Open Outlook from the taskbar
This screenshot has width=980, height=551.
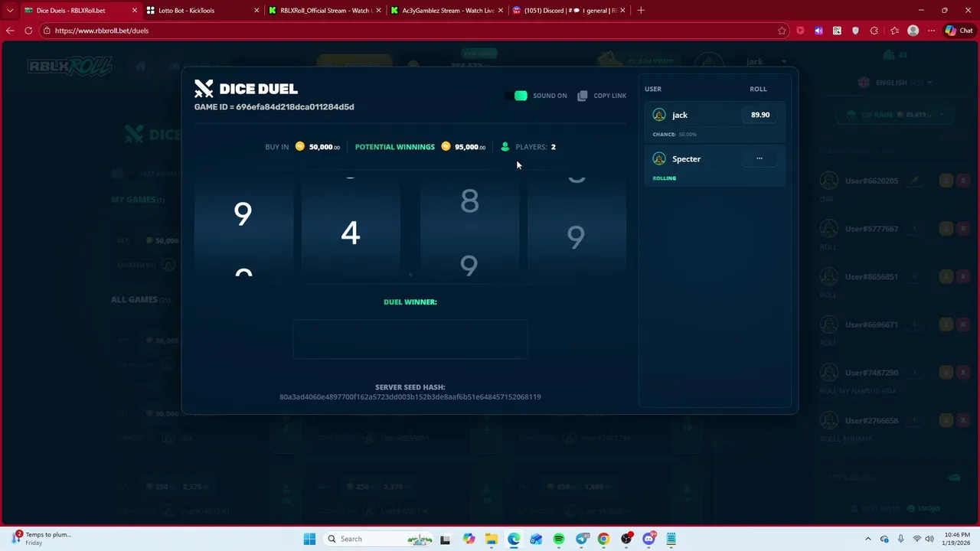[x=536, y=539]
